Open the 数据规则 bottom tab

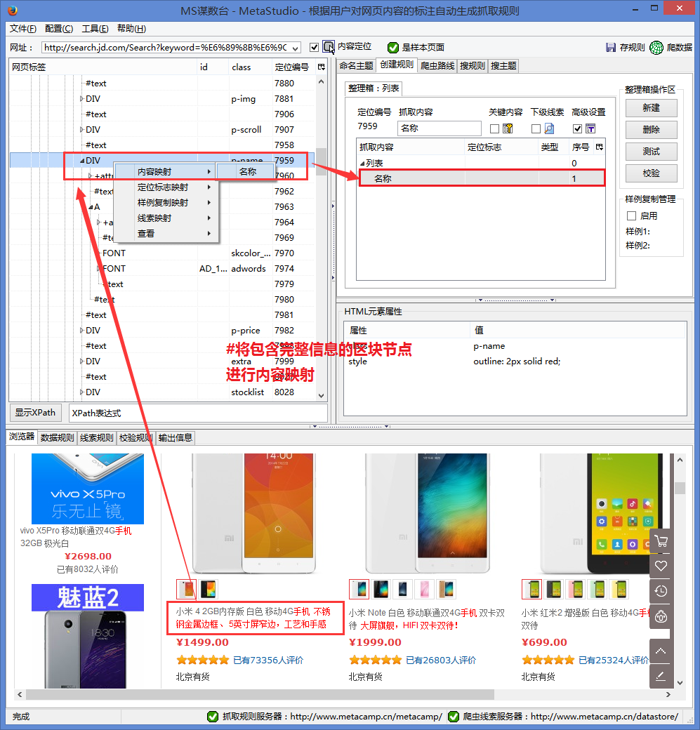58,437
